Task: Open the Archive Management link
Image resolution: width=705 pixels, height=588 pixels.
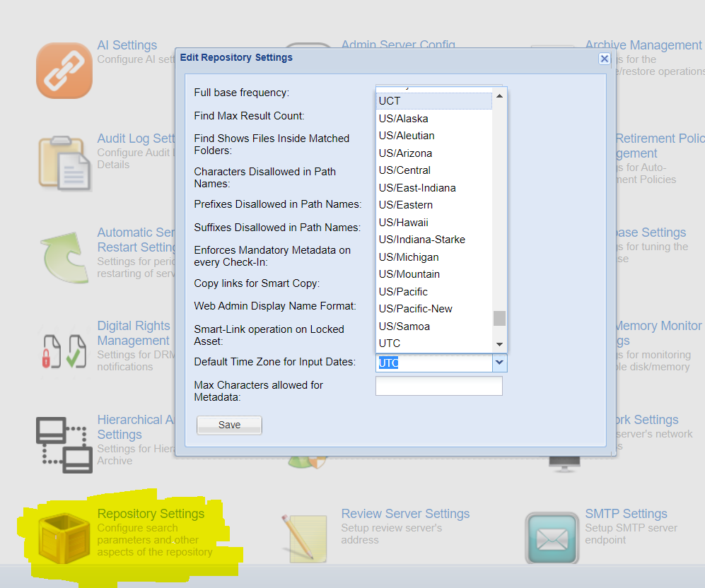Action: [643, 45]
